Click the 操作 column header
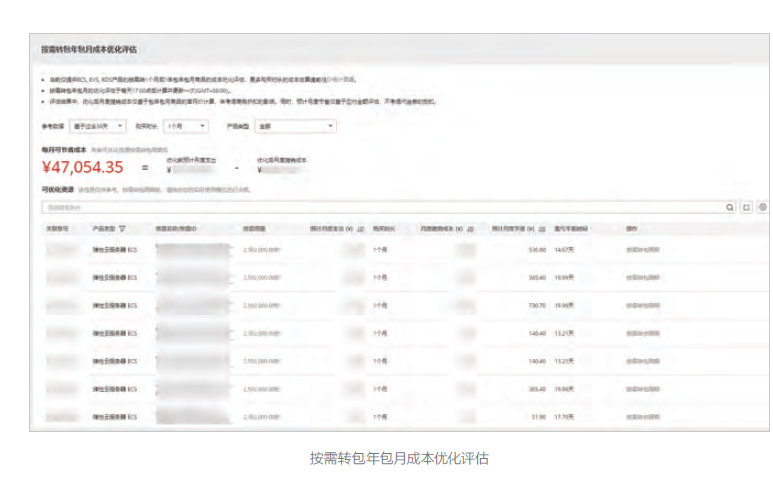Screen dimensions: 773x481 [632, 229]
